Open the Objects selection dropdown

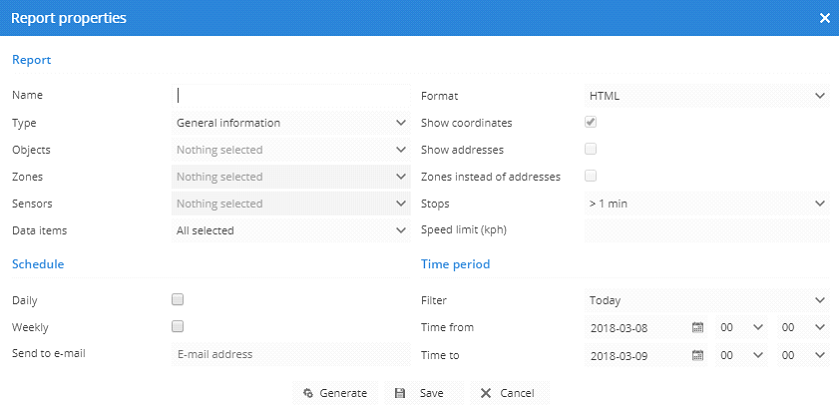click(290, 150)
